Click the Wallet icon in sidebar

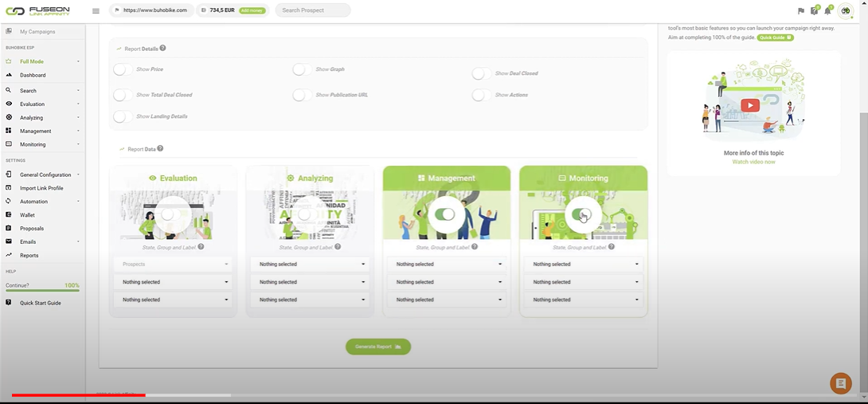pyautogui.click(x=9, y=215)
